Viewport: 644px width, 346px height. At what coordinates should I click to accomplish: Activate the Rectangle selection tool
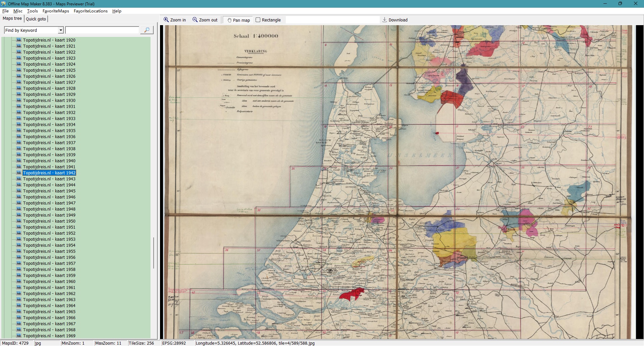tap(258, 20)
